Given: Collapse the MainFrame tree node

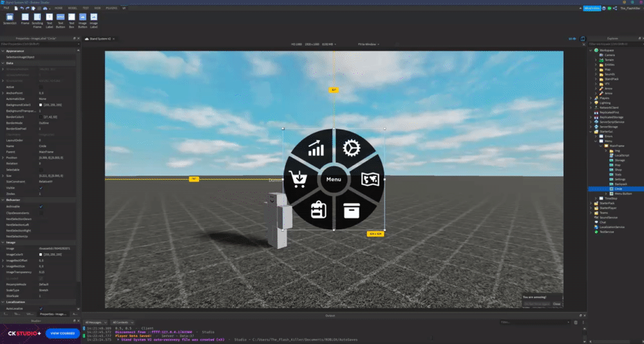Looking at the screenshot, I should coord(601,146).
